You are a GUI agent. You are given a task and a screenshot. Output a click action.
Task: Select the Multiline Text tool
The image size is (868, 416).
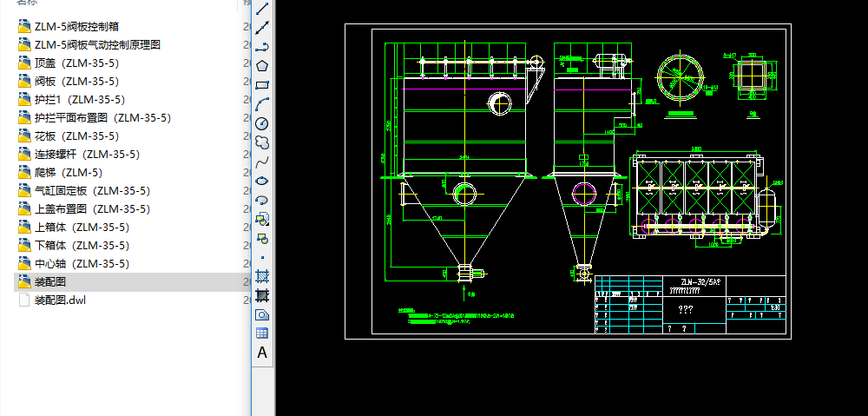(x=262, y=353)
